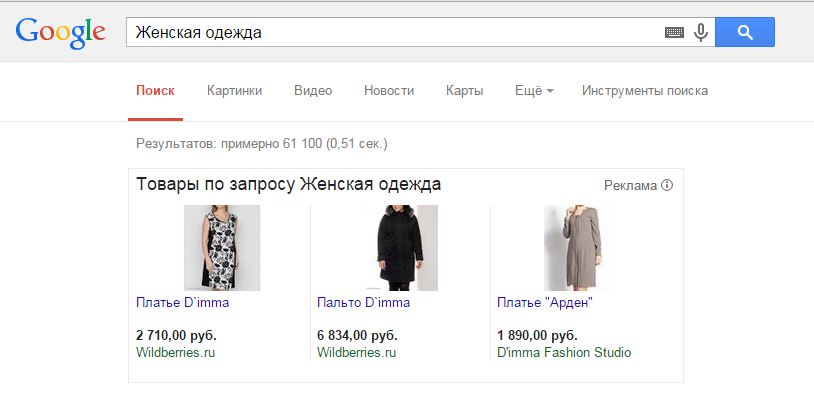Open the Пальто D`imma product link

pyautogui.click(x=363, y=303)
